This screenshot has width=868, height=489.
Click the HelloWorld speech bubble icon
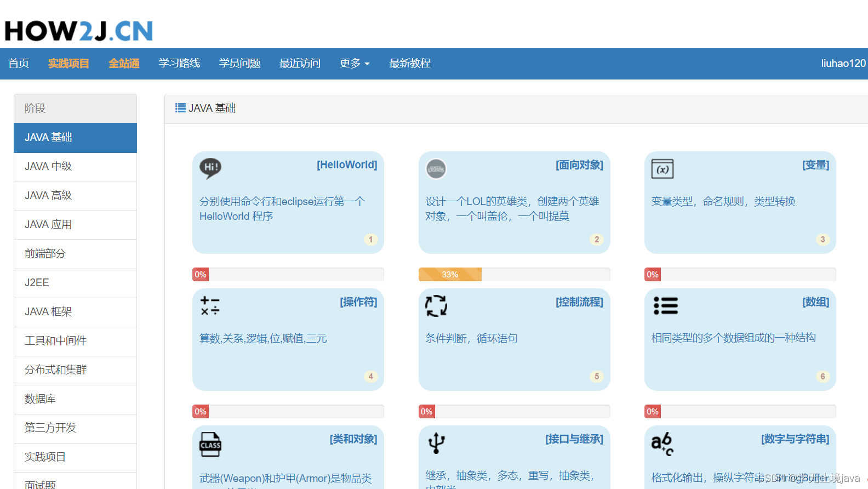pos(210,168)
